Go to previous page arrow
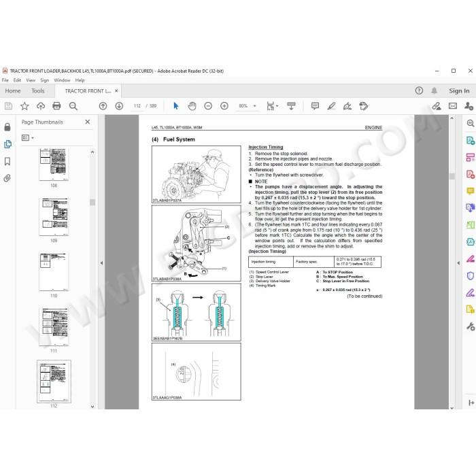 (x=103, y=106)
